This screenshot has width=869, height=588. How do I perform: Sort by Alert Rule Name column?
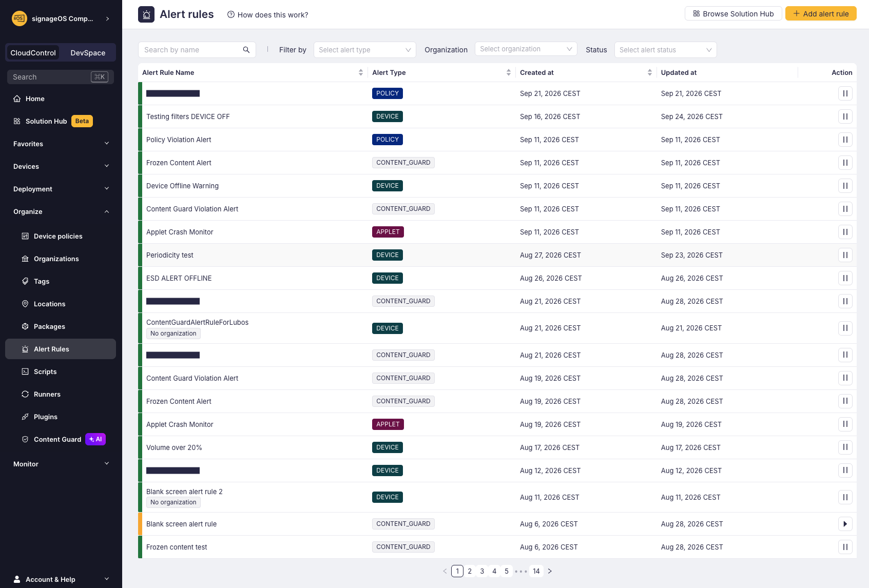tap(361, 72)
